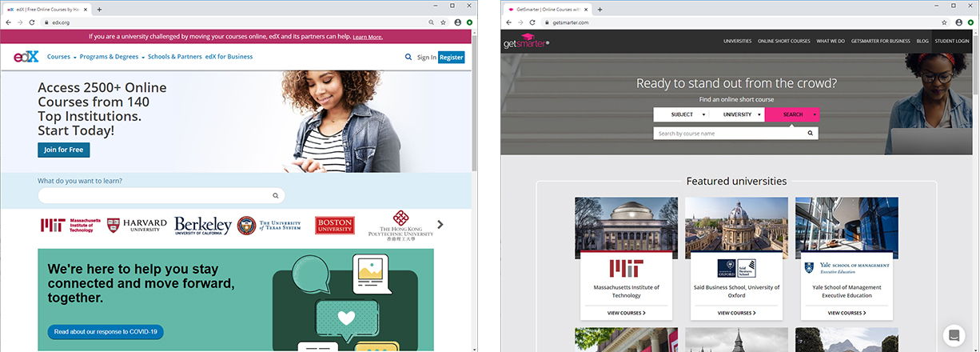This screenshot has height=352, width=980.
Task: Select the MIT featured university thumbnail
Action: tap(626, 228)
